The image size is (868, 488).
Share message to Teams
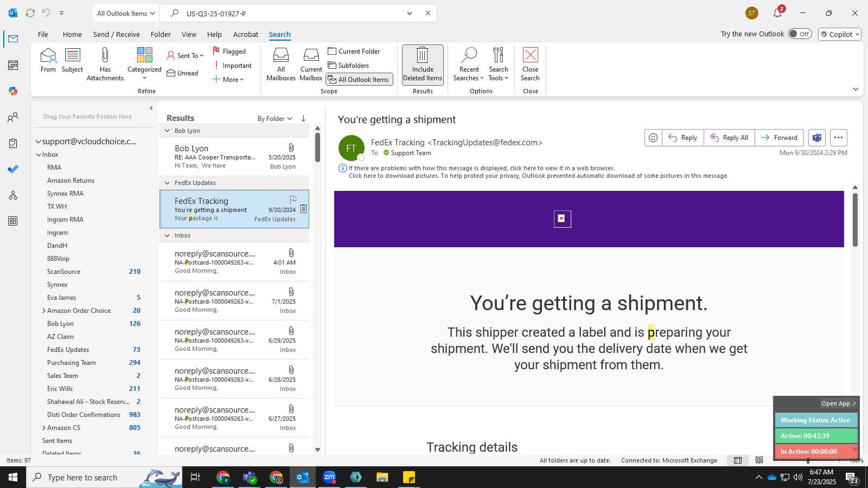coord(817,138)
